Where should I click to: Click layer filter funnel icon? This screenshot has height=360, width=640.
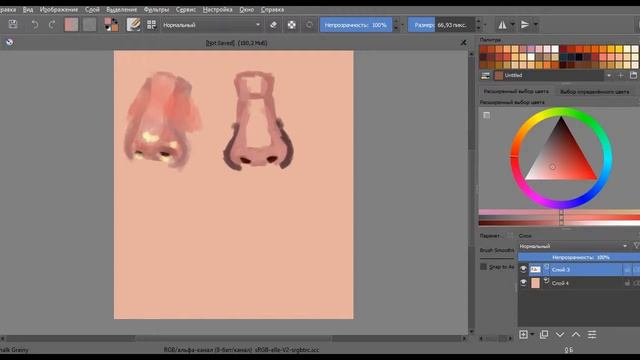(x=636, y=246)
